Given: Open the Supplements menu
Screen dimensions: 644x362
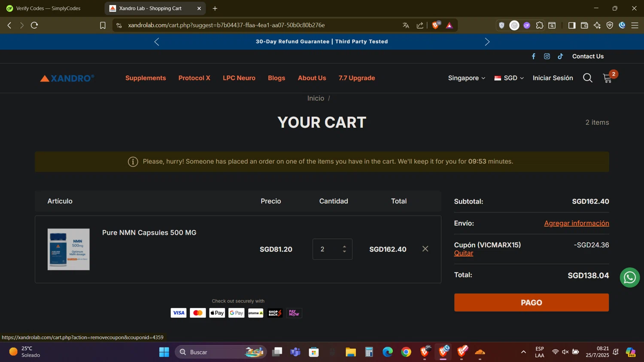Looking at the screenshot, I should click(146, 78).
